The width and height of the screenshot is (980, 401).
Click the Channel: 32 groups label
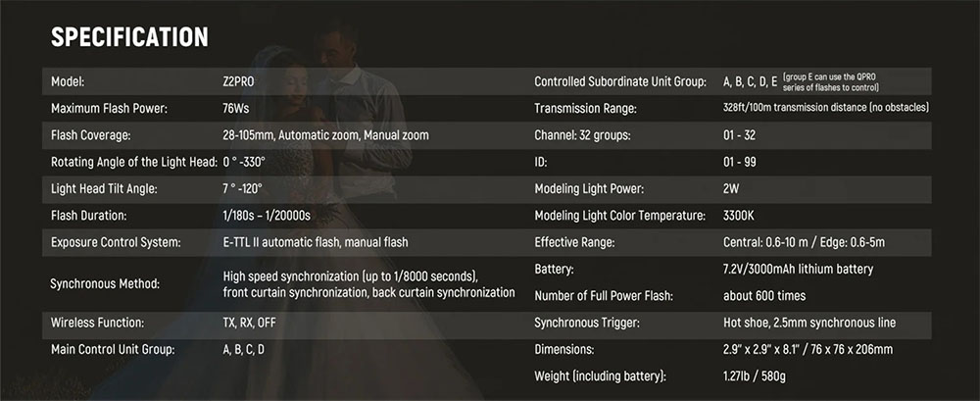(x=582, y=134)
